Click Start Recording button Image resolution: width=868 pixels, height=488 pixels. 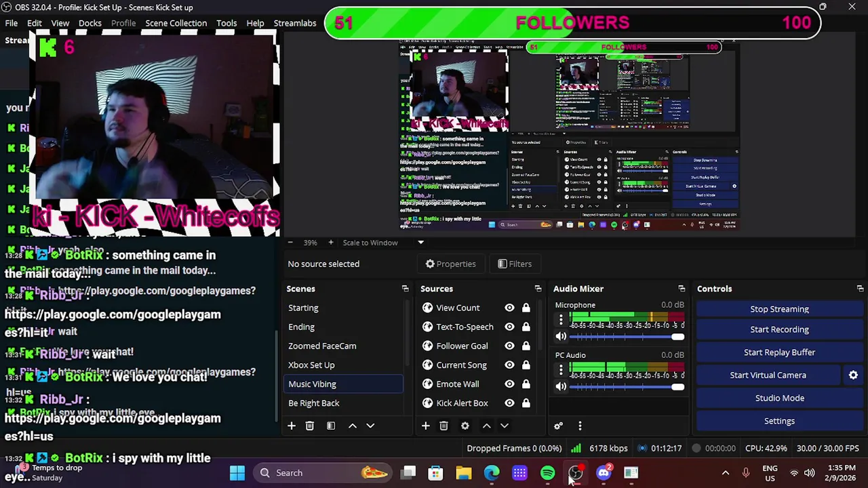[x=780, y=329]
